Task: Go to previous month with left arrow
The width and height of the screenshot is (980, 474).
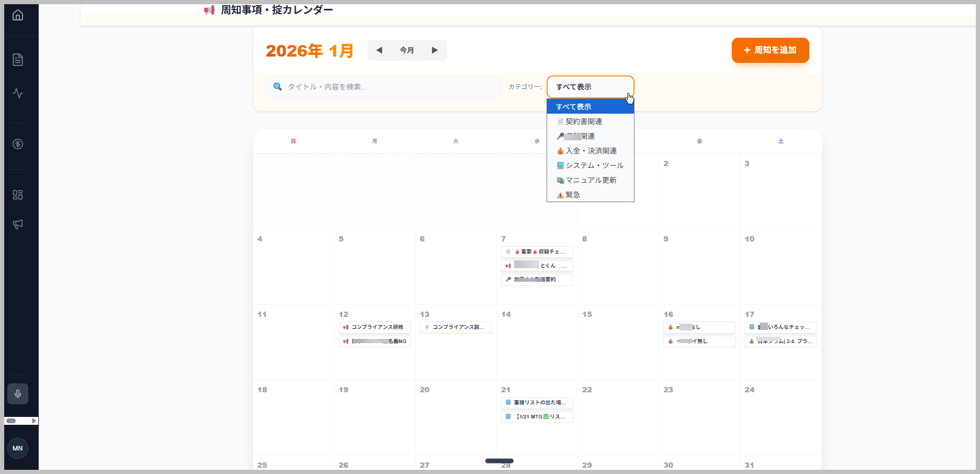Action: (x=380, y=50)
